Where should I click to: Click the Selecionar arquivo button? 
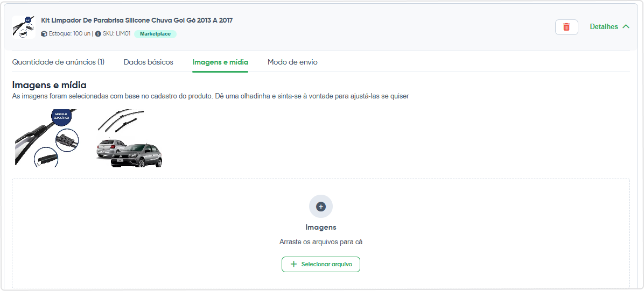click(x=321, y=264)
